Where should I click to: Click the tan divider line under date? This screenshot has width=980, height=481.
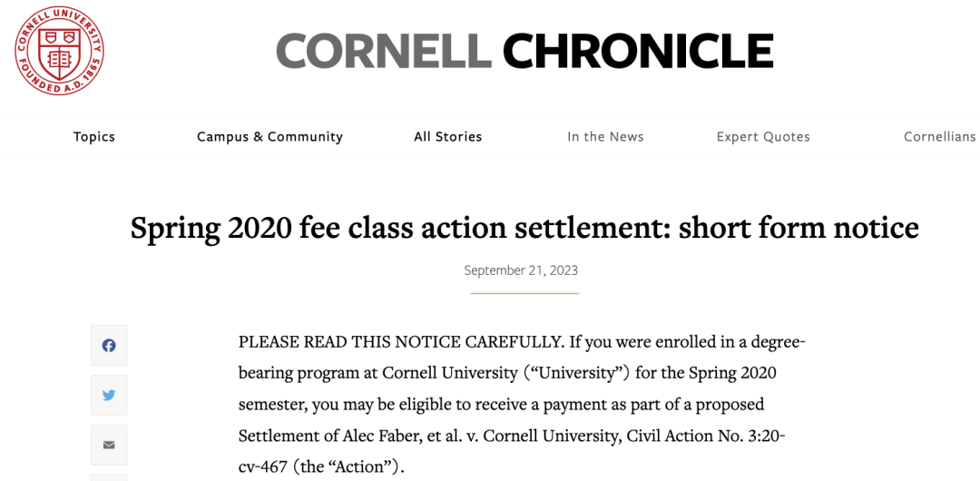click(525, 293)
